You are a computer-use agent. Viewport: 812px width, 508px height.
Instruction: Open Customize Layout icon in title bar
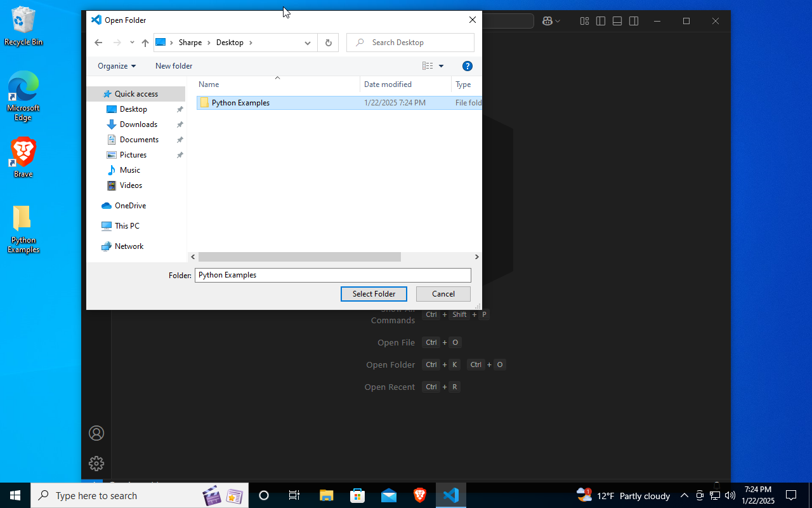point(584,21)
